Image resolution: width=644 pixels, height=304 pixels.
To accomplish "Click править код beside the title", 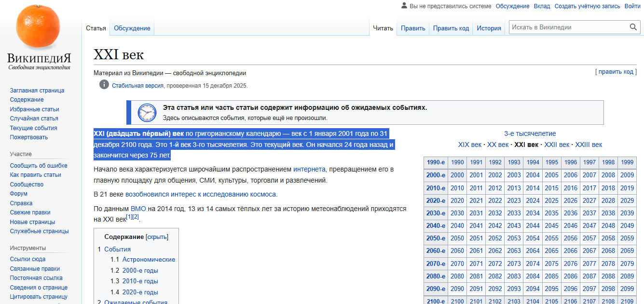I will pyautogui.click(x=616, y=72).
